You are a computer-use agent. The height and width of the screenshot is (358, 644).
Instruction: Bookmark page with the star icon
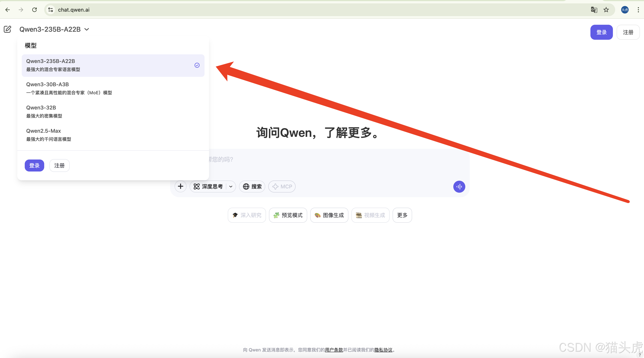pos(606,10)
